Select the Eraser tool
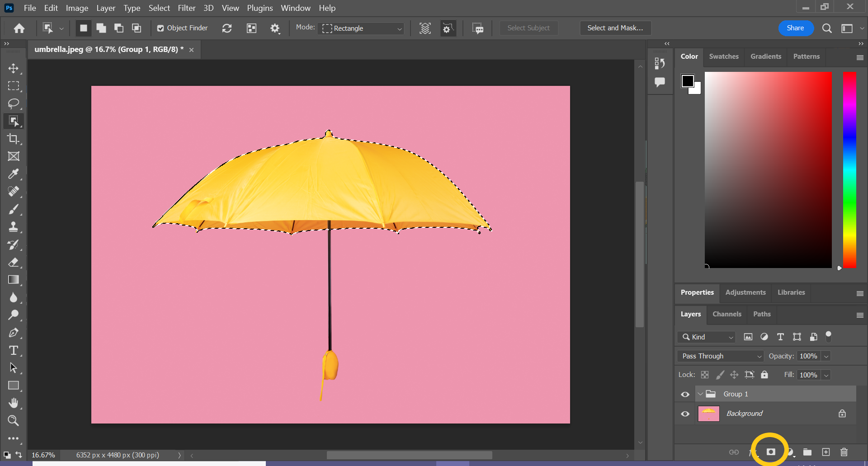The height and width of the screenshot is (466, 868). 14,262
